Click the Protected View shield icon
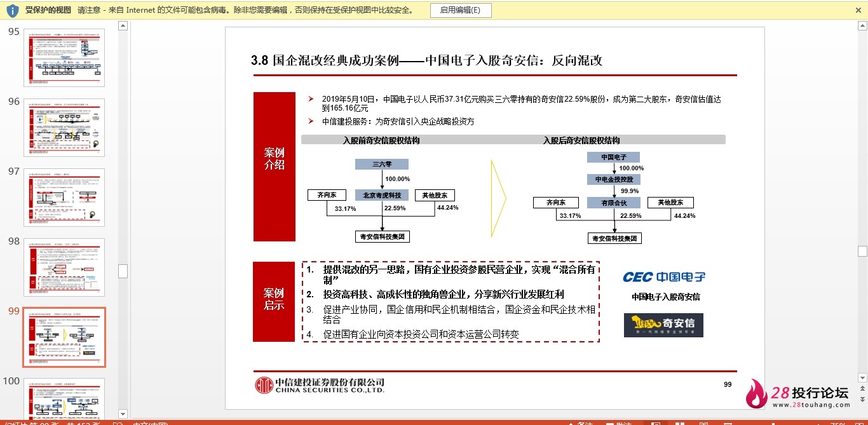Screen dimensions: 868x425 click(12, 10)
